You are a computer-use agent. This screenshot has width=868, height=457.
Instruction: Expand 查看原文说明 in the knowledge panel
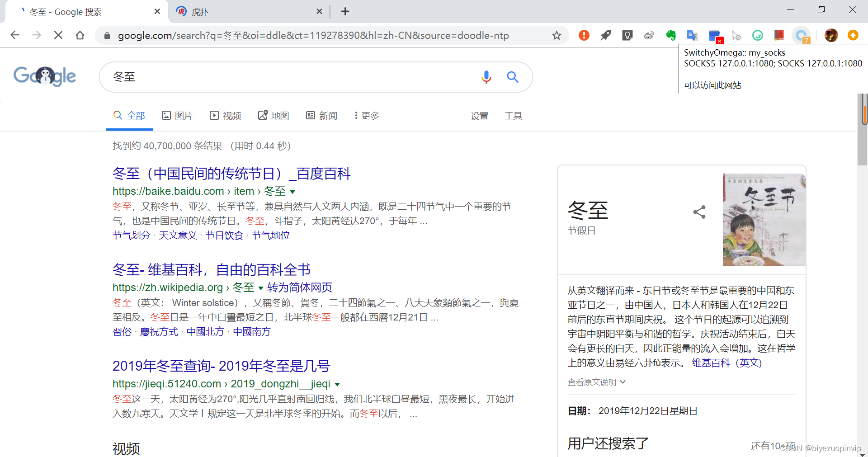(596, 382)
